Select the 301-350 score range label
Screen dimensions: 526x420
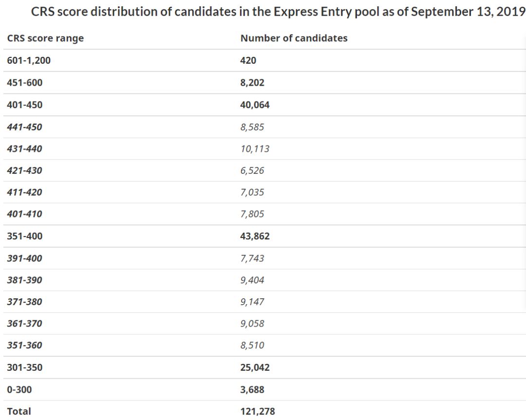tap(25, 367)
